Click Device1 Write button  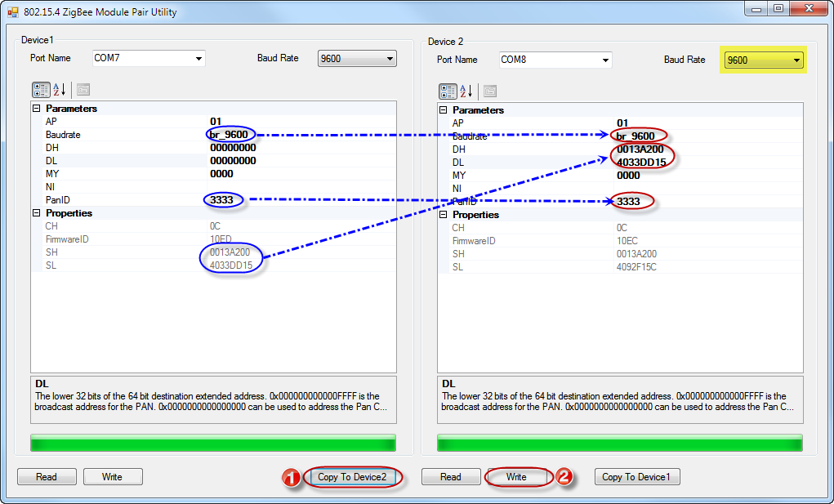pos(113,477)
